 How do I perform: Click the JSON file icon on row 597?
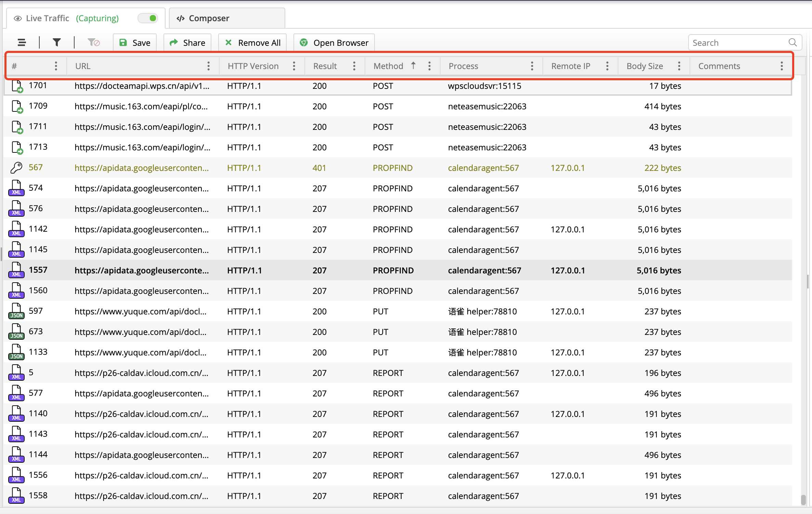pyautogui.click(x=16, y=311)
